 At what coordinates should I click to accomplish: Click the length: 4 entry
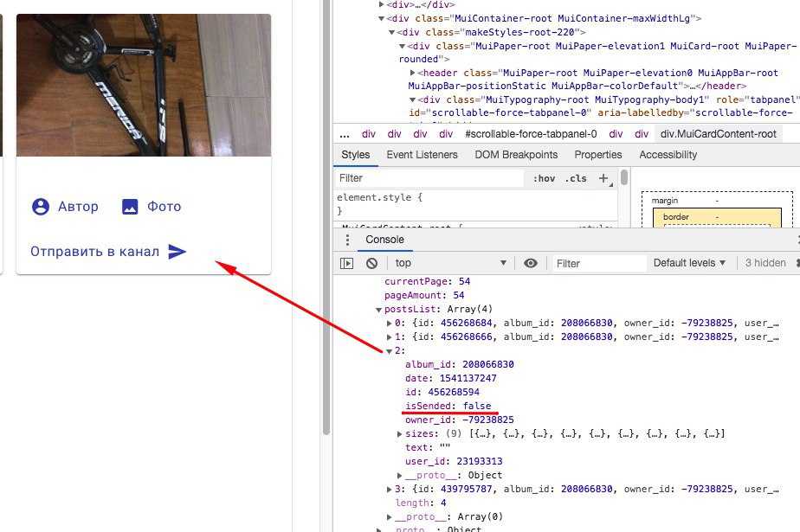[x=421, y=503]
